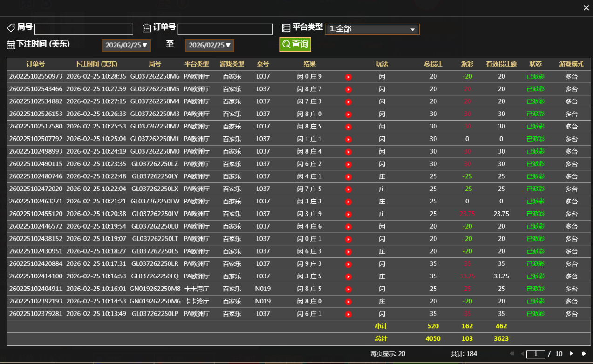
Task: Open the start date picker dropdown
Action: coord(126,46)
